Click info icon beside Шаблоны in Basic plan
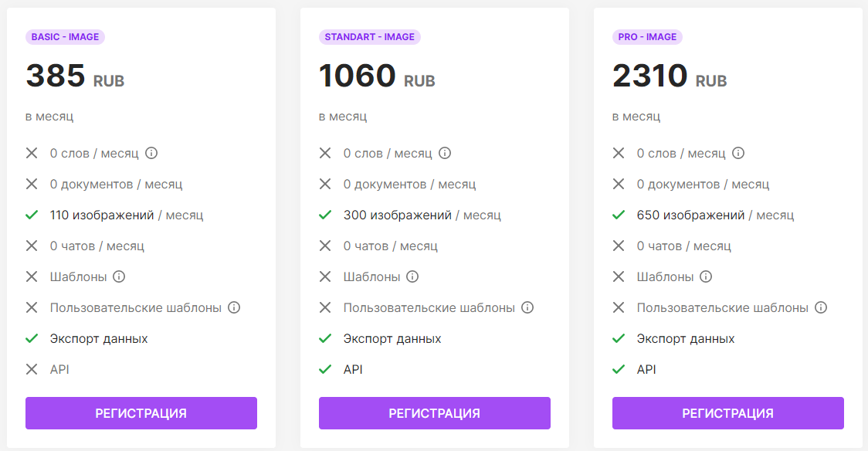 120,276
